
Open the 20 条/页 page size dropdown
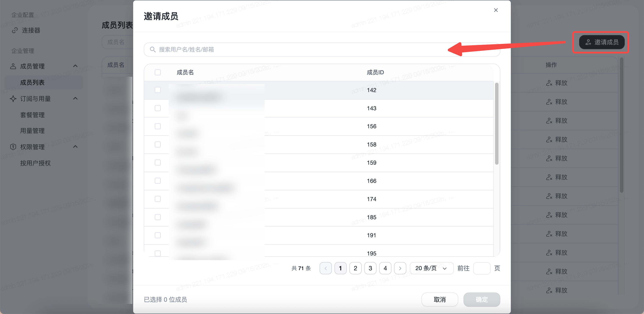click(432, 268)
